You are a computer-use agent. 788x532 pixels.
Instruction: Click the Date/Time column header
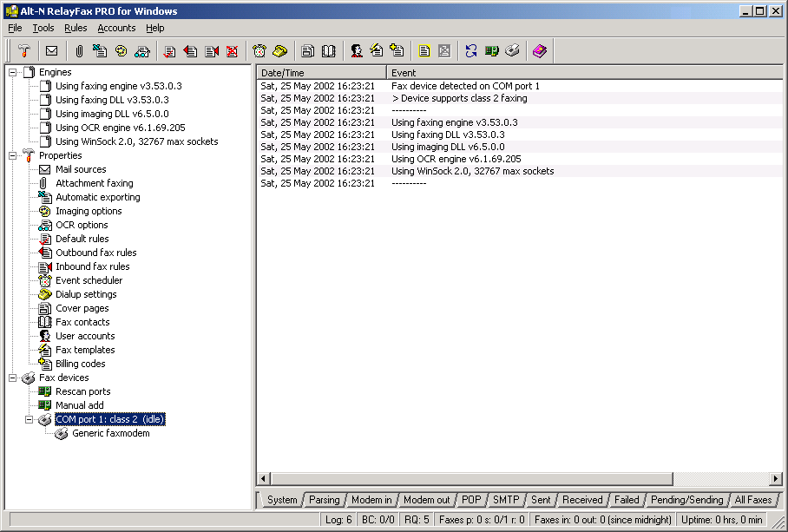click(x=321, y=73)
